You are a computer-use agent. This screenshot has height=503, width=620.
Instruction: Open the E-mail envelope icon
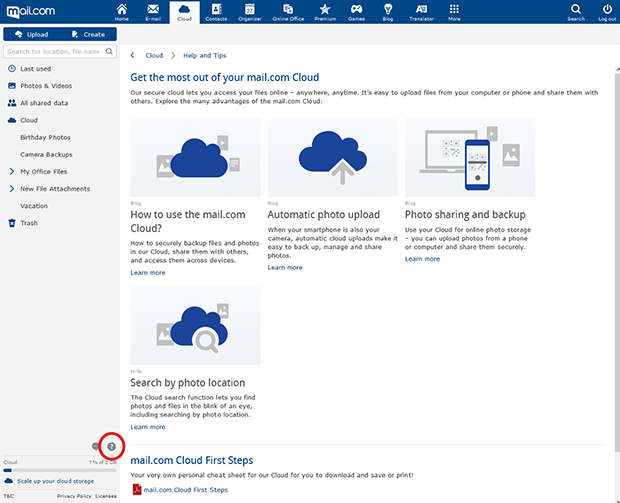coord(153,12)
